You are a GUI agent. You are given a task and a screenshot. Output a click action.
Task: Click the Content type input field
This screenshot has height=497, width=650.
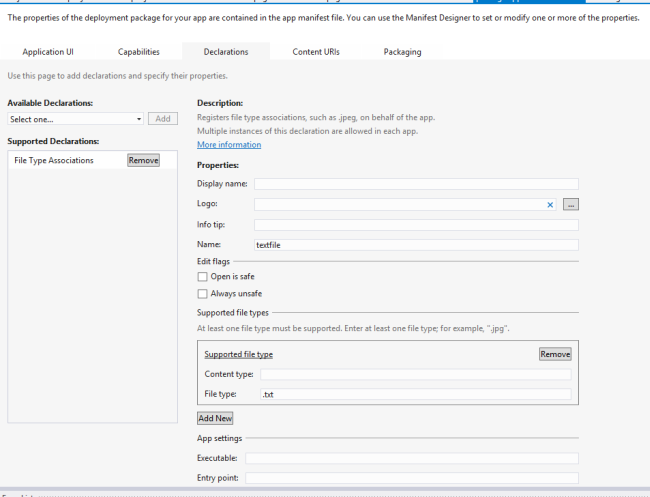tap(416, 374)
